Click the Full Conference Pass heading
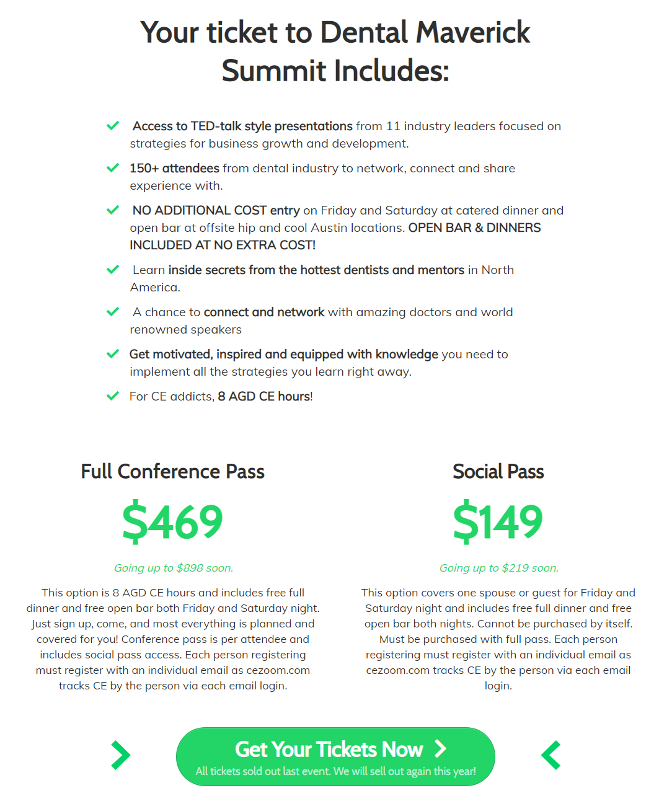Screen dimensions: 672x801 172,472
